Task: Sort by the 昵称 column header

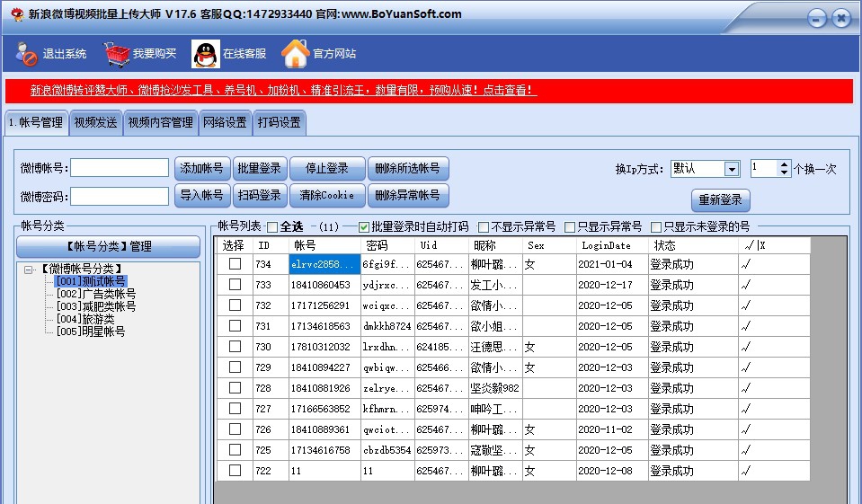Action: click(x=496, y=245)
